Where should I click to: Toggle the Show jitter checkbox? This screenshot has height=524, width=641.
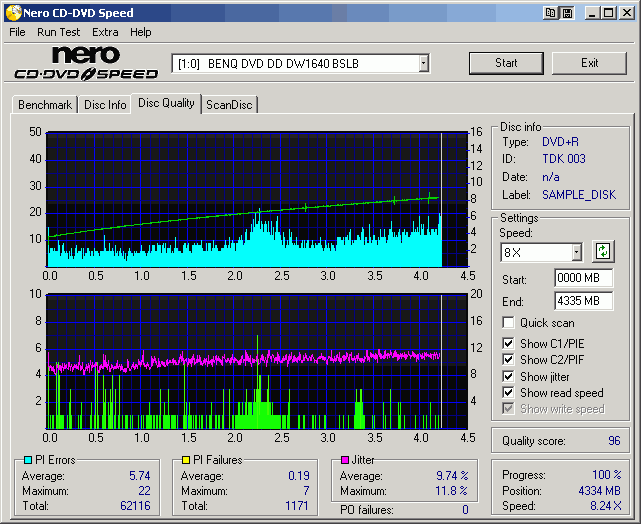click(509, 376)
